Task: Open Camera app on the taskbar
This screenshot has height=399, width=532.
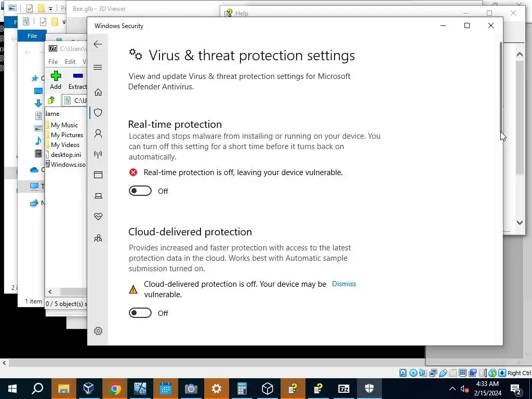Action: (x=191, y=389)
